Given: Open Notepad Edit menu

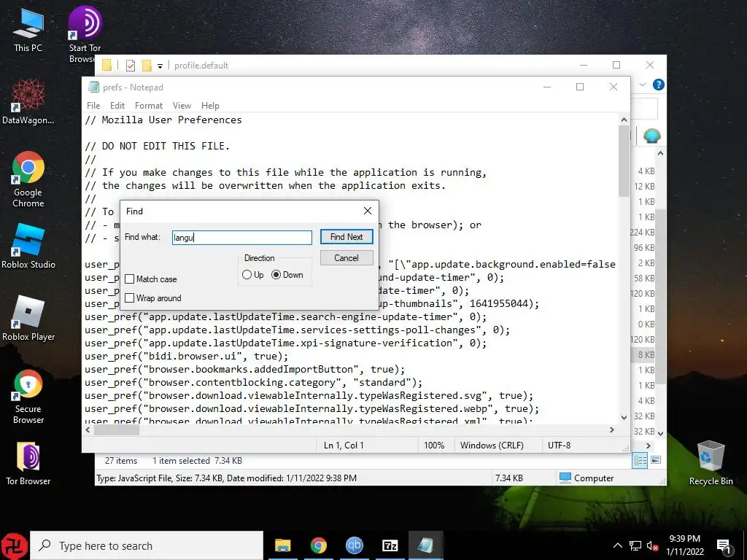Looking at the screenshot, I should [x=117, y=105].
